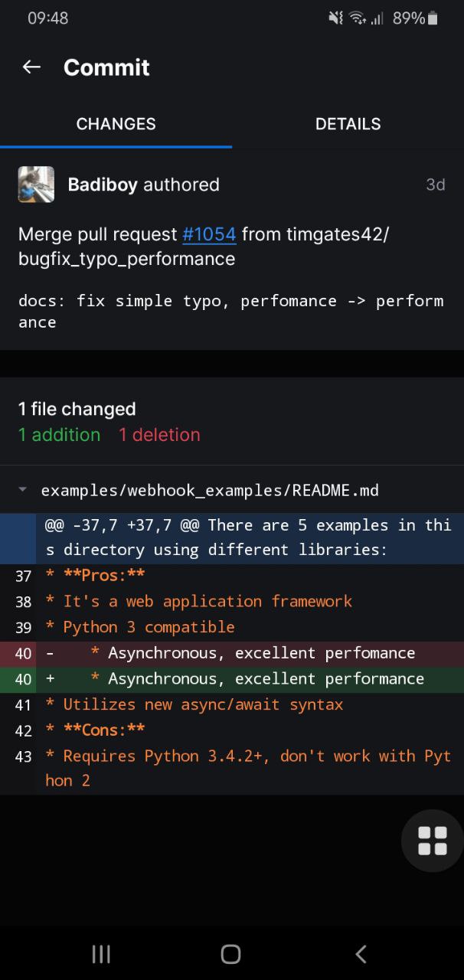464x980 pixels.
Task: Tap the Android back navigation chevron
Action: (x=361, y=953)
